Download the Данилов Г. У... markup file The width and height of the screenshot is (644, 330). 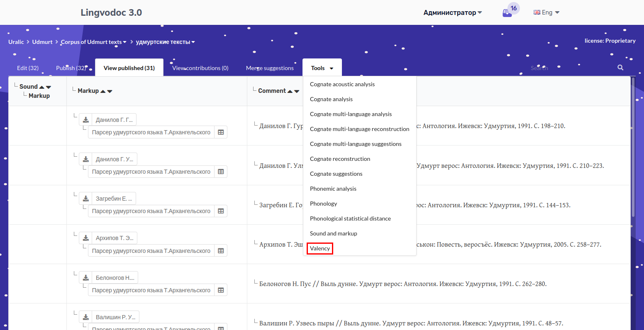85,159
